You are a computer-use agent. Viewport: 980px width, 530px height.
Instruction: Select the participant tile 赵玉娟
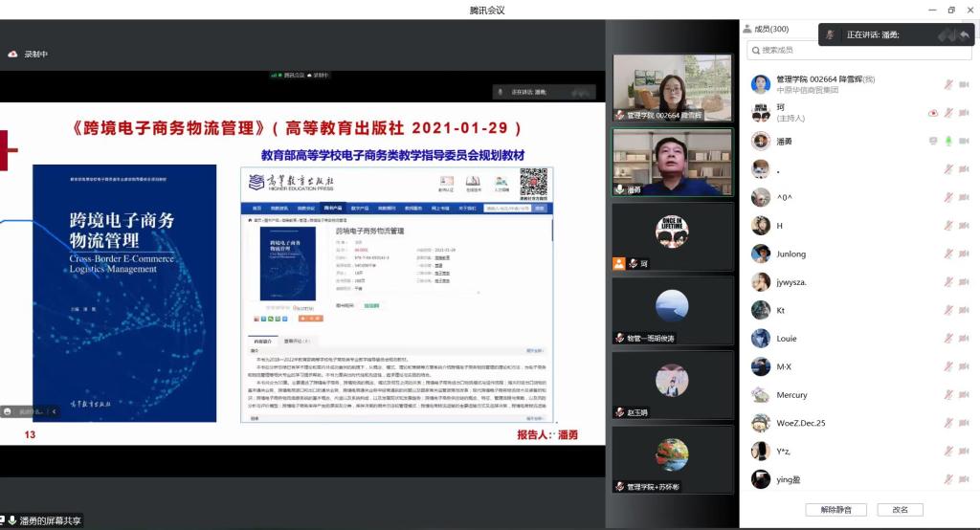pyautogui.click(x=673, y=386)
